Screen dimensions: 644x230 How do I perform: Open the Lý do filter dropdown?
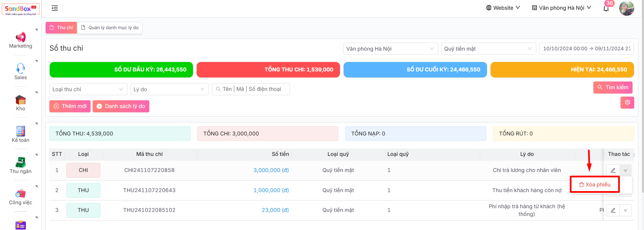click(x=169, y=89)
